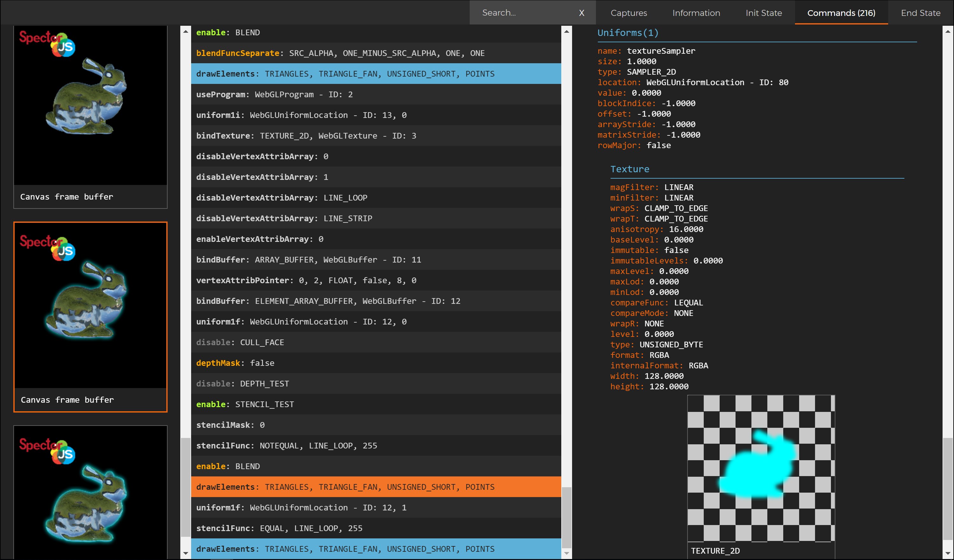Click the internalFormat: RGBA line
The height and width of the screenshot is (560, 954).
(659, 365)
